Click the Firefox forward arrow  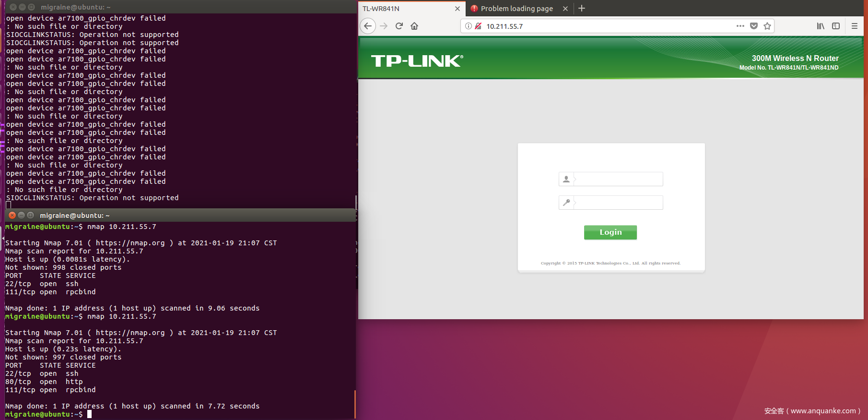384,26
